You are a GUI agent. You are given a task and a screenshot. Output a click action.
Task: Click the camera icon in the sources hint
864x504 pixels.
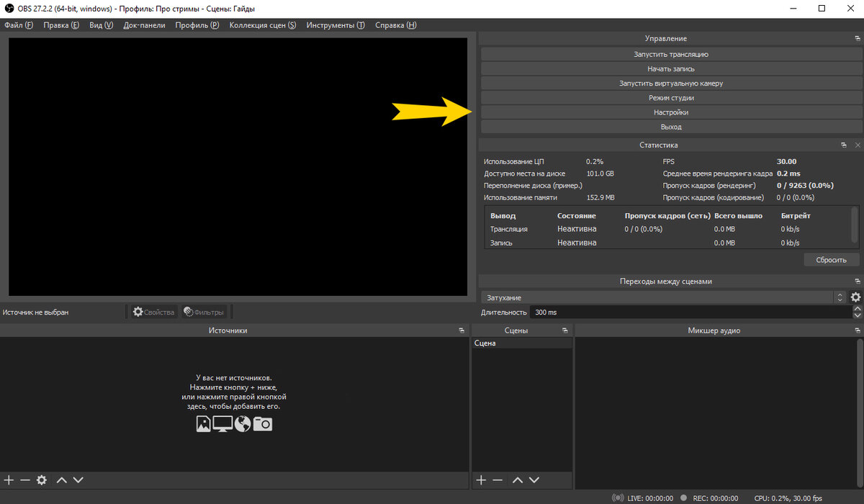[262, 424]
